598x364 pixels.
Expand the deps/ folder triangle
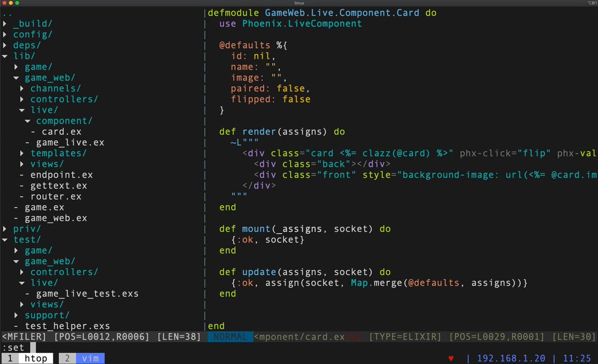[x=4, y=45]
